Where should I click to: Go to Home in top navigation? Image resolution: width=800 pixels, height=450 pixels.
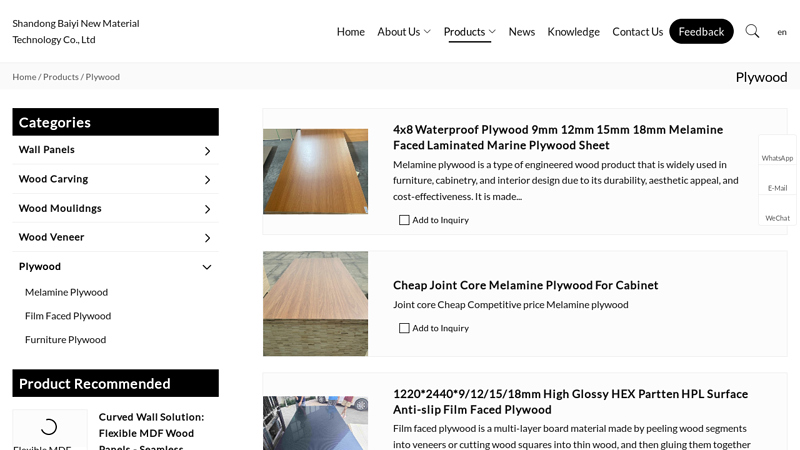(x=351, y=32)
